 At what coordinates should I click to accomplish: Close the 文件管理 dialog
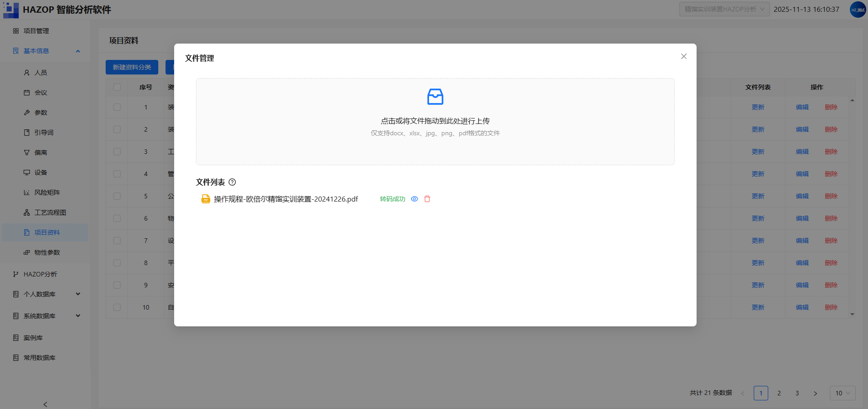[684, 56]
